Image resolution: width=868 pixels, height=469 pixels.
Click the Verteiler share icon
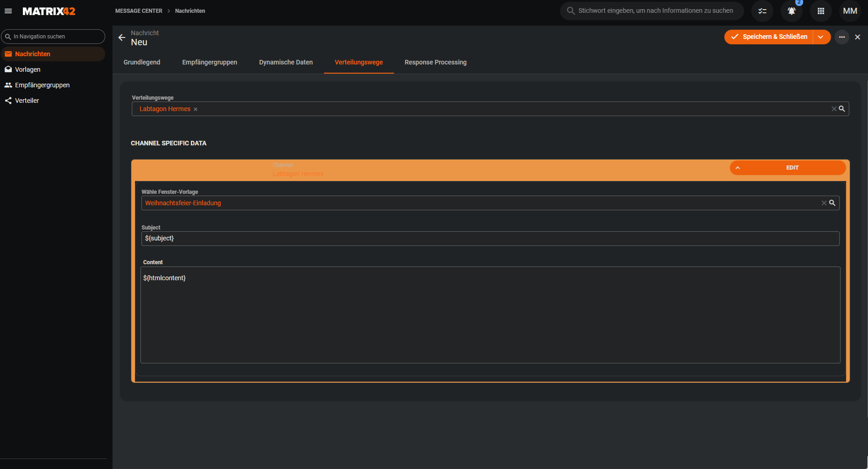pos(8,101)
